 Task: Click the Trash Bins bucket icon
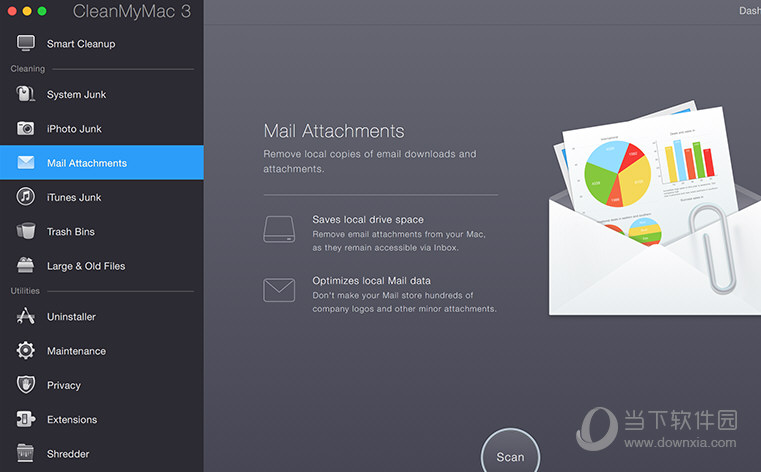(x=26, y=231)
